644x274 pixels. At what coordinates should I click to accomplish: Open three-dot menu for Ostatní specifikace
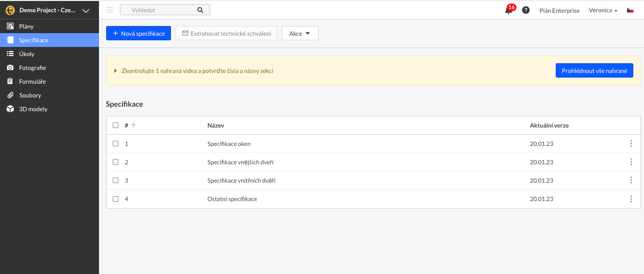point(631,199)
